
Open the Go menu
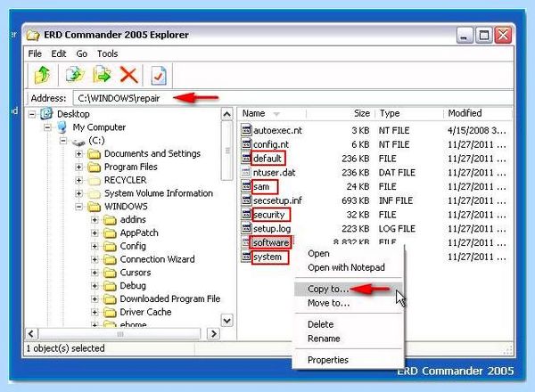click(81, 53)
